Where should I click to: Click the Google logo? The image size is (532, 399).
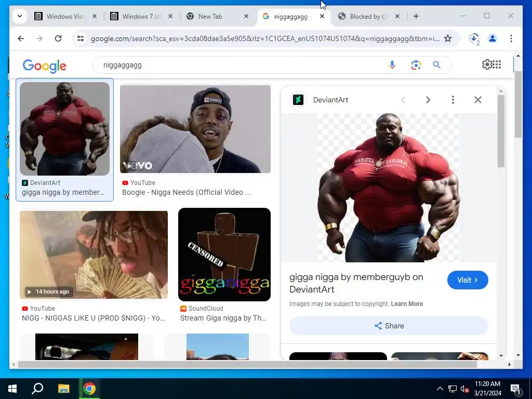tap(45, 66)
